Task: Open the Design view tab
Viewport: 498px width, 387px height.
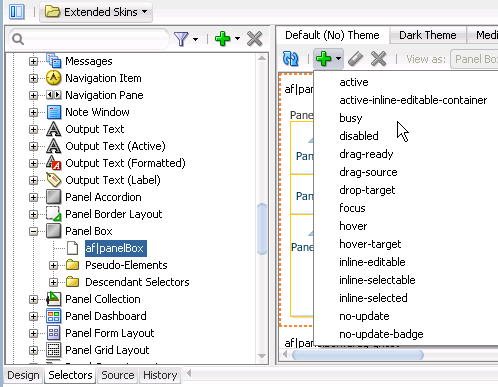Action: coord(23,375)
